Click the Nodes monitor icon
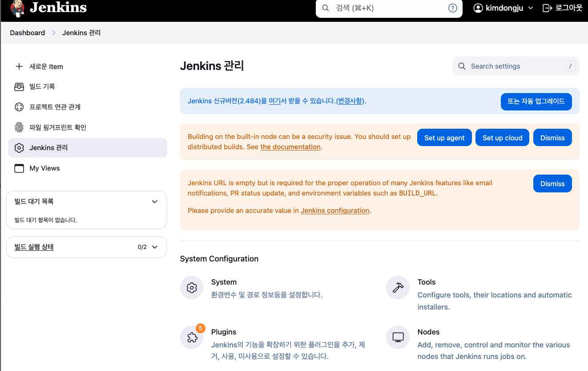This screenshot has height=371, width=588. (x=398, y=338)
